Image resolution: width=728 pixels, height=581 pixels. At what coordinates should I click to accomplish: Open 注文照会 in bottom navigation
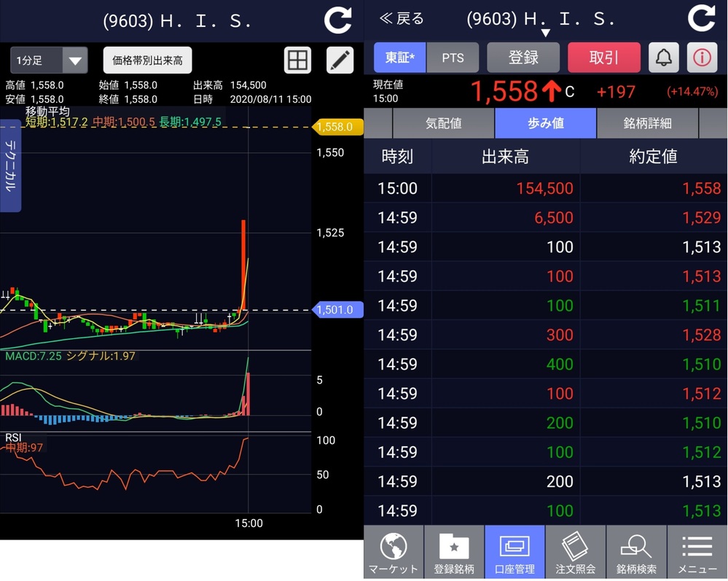click(575, 553)
